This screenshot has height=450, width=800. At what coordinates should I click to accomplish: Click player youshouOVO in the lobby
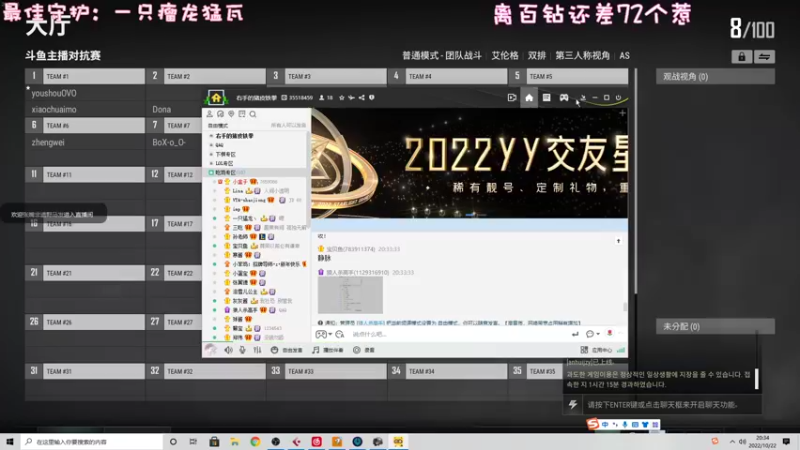pos(54,93)
